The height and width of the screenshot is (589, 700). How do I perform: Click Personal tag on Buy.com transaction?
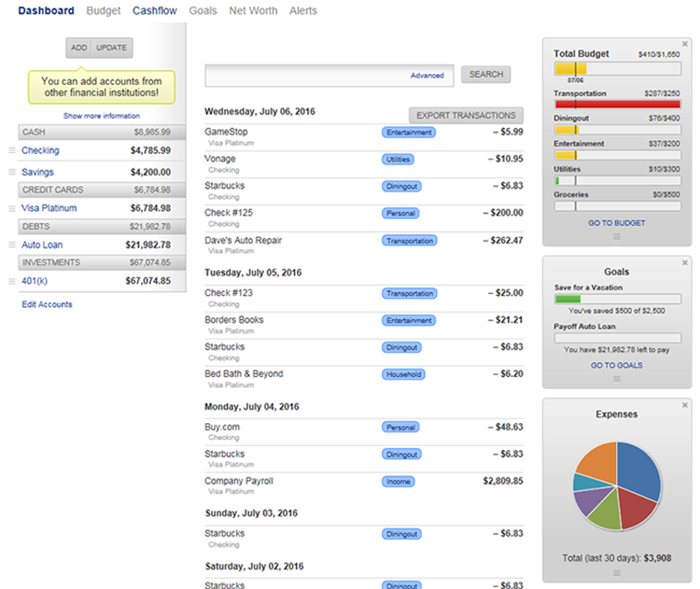tap(400, 428)
